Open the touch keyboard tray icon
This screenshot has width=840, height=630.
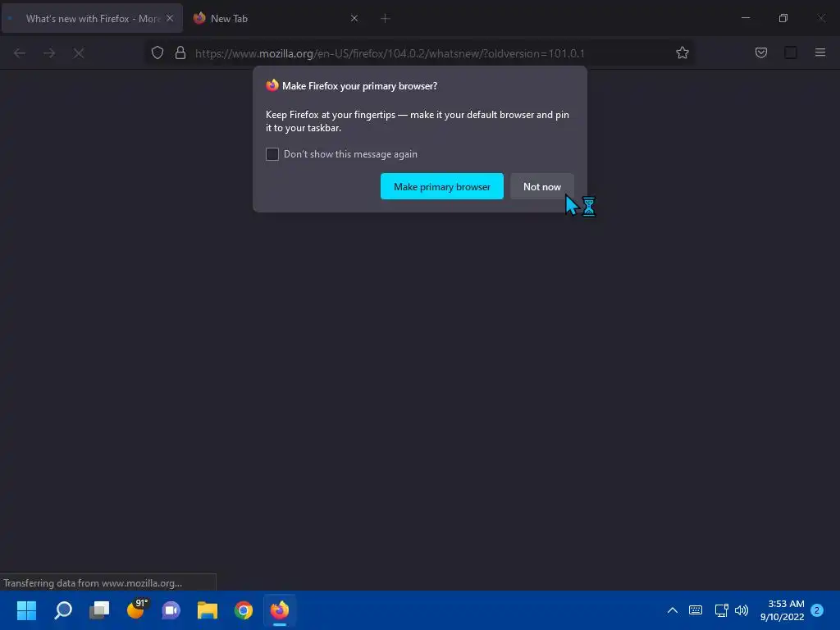[696, 610]
